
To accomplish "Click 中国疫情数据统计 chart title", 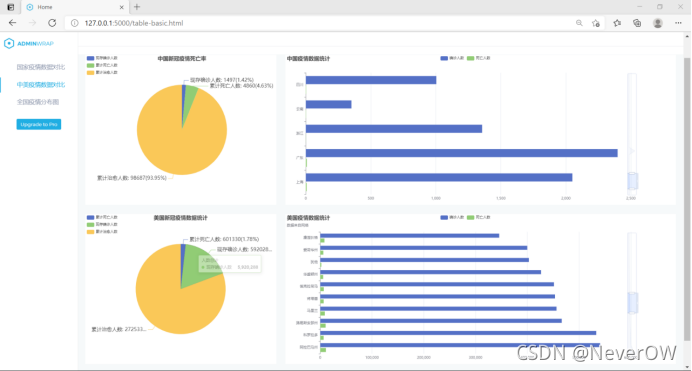I will 308,59.
